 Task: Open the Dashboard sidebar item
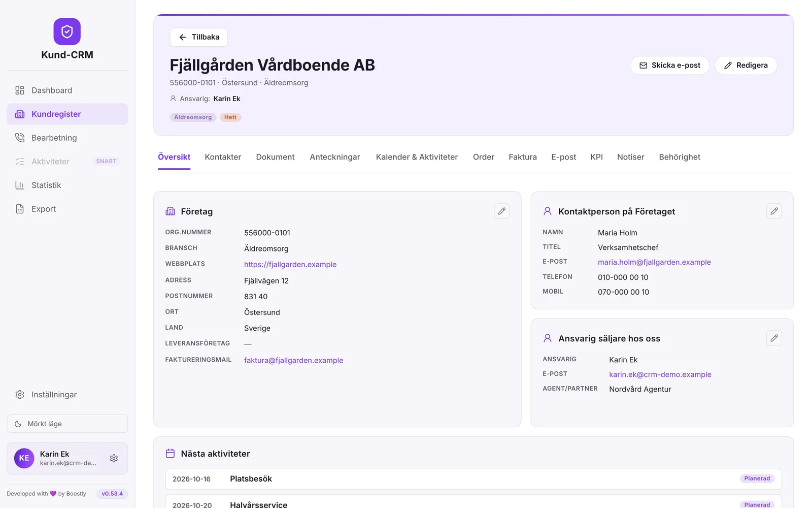point(67,90)
